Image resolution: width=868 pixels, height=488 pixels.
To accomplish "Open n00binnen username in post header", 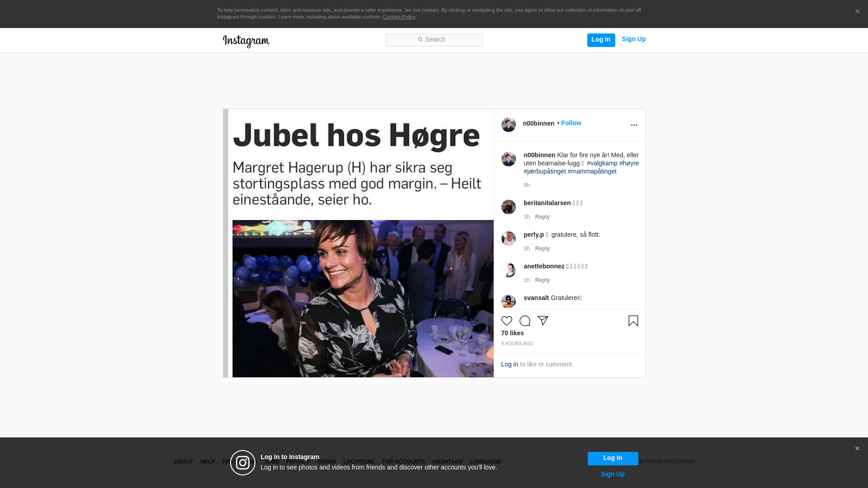I will [538, 123].
